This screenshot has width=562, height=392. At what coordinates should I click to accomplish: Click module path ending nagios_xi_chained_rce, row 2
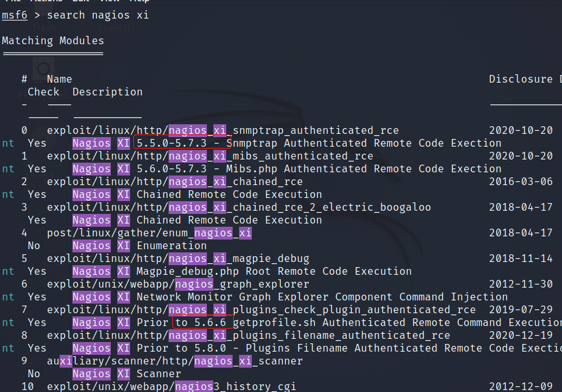pos(175,182)
